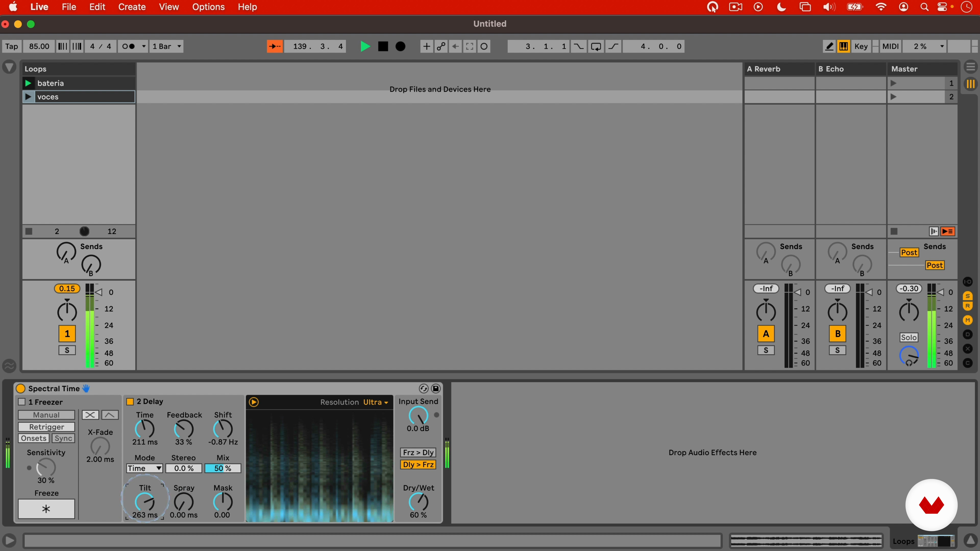The width and height of the screenshot is (980, 551).
Task: Toggle the Loops track activator 1
Action: pyautogui.click(x=67, y=333)
